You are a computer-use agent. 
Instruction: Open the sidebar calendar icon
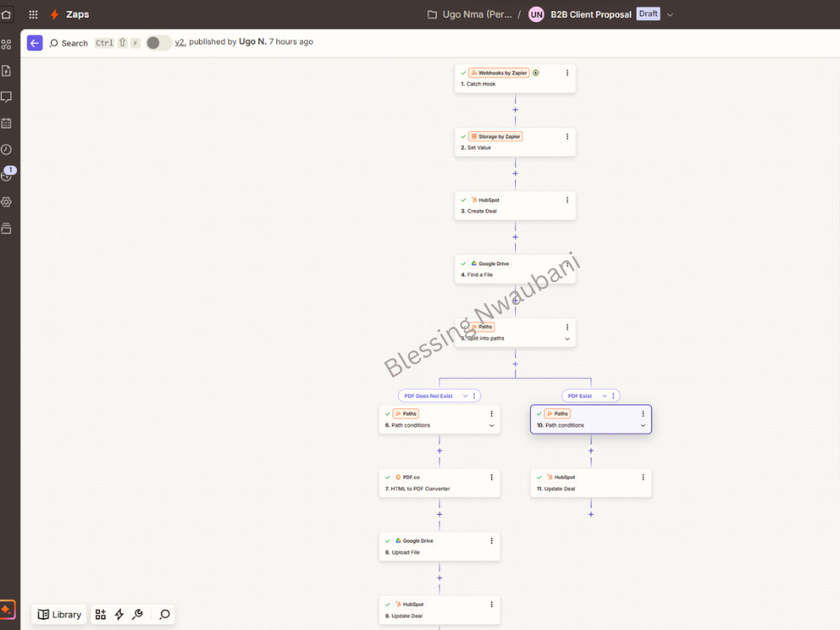point(7,123)
